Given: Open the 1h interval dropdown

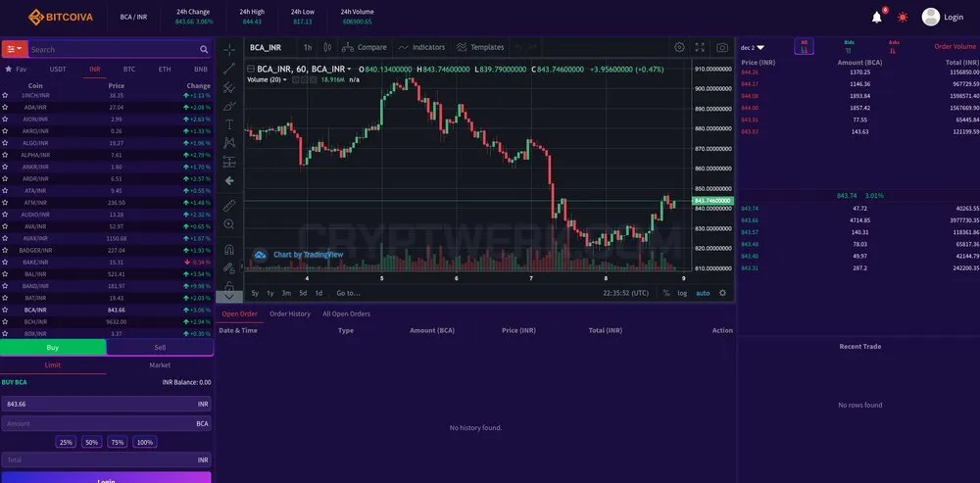Looking at the screenshot, I should 308,47.
